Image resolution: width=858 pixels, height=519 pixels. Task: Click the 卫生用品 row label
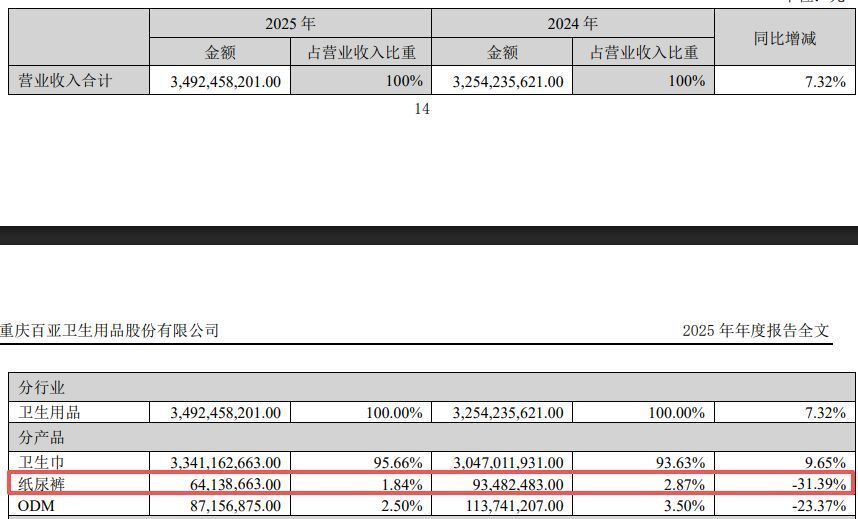[x=49, y=412]
